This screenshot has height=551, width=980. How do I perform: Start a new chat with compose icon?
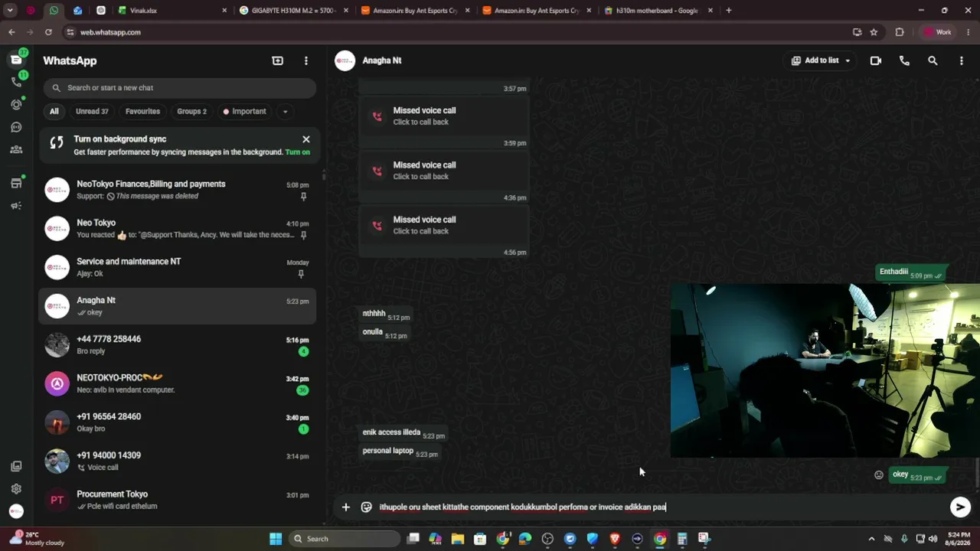[x=277, y=60]
